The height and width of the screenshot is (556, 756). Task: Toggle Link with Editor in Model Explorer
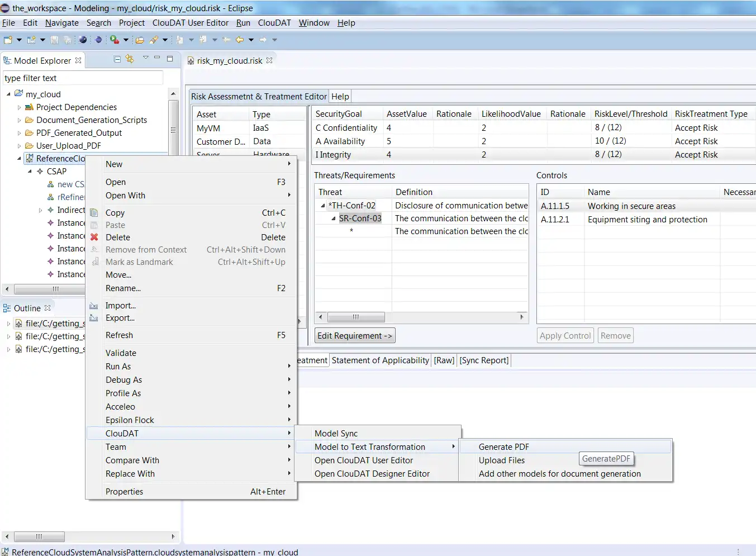click(x=130, y=59)
